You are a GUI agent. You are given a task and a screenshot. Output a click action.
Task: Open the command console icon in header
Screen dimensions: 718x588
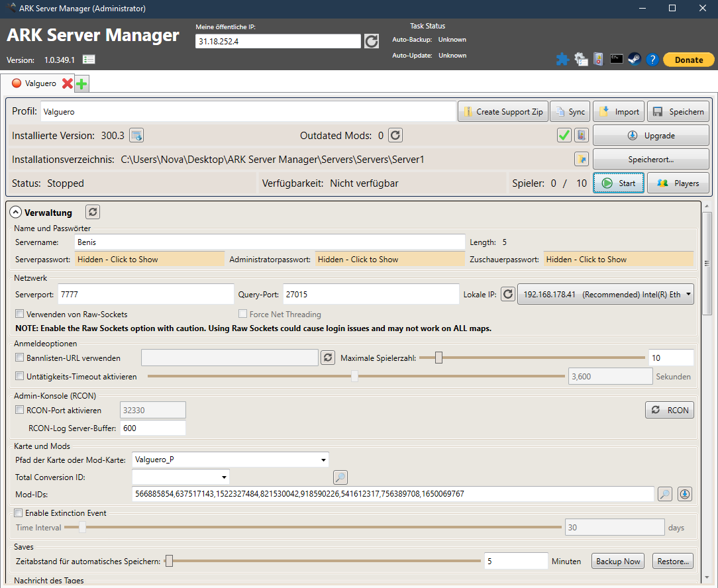(x=617, y=60)
